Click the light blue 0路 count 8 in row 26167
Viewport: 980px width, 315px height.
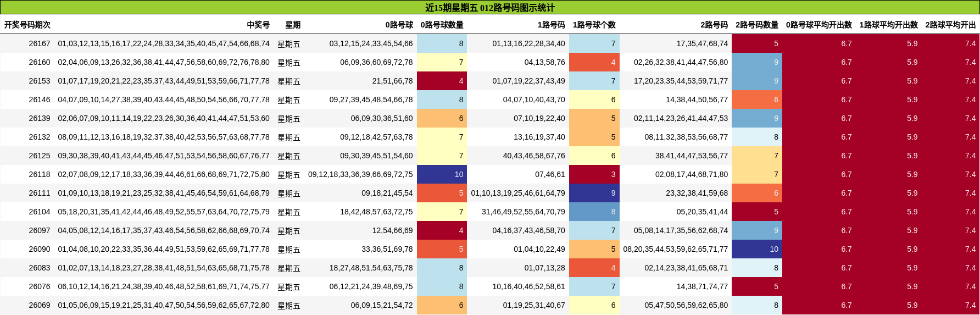pyautogui.click(x=442, y=43)
